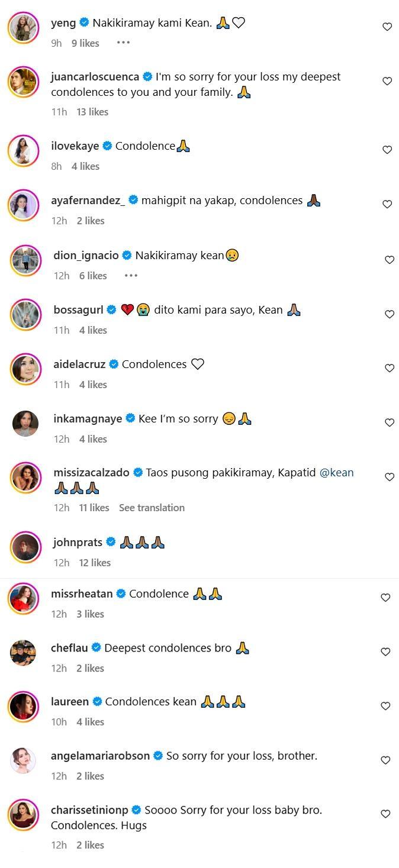View who liked juancarloscuenca's comment (13 likes)

tap(92, 112)
